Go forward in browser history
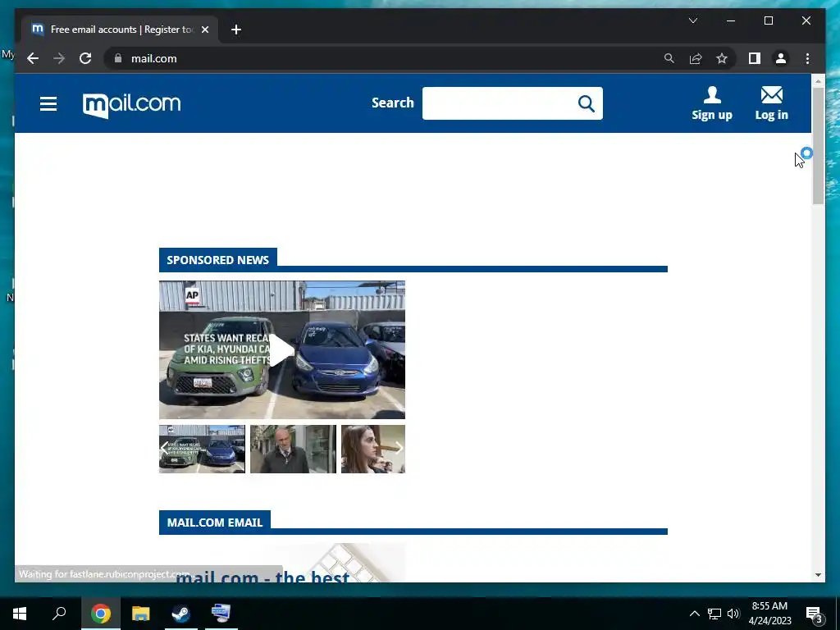Viewport: 840px width, 630px height. tap(59, 58)
